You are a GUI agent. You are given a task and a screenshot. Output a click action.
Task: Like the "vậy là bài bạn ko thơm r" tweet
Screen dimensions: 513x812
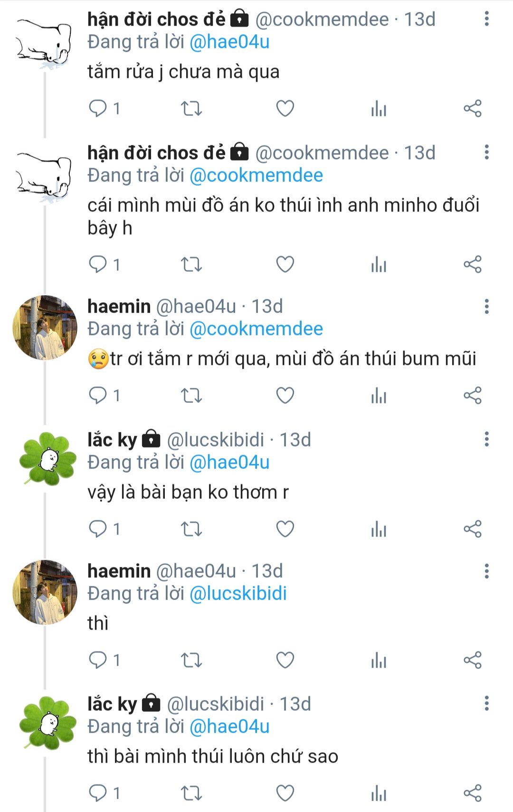pyautogui.click(x=285, y=529)
